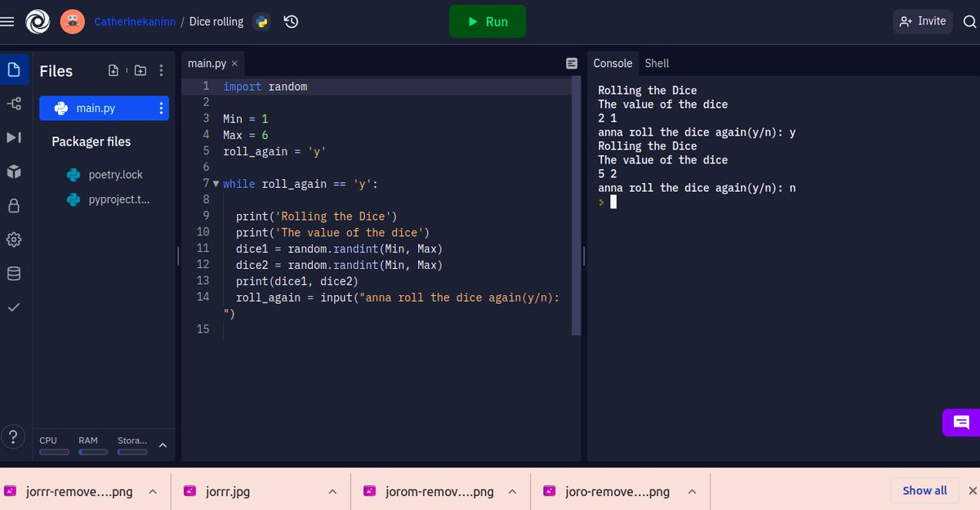980x510 pixels.
Task: Add a new file icon
Action: pos(114,71)
